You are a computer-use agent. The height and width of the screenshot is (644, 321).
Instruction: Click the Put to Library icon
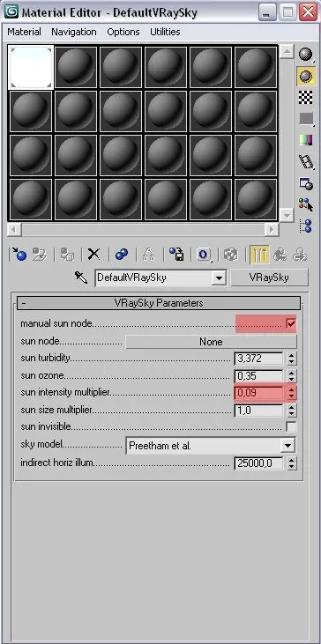point(176,255)
